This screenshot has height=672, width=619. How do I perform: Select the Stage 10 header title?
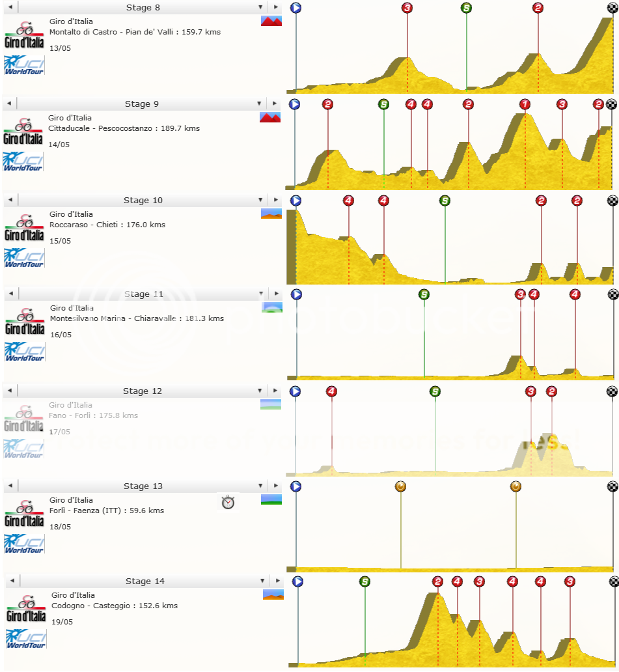coord(143,200)
